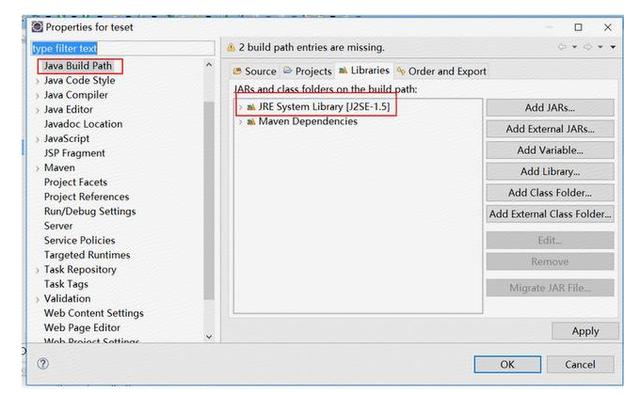Click the Apply button
Image resolution: width=640 pixels, height=394 pixels.
(x=585, y=331)
